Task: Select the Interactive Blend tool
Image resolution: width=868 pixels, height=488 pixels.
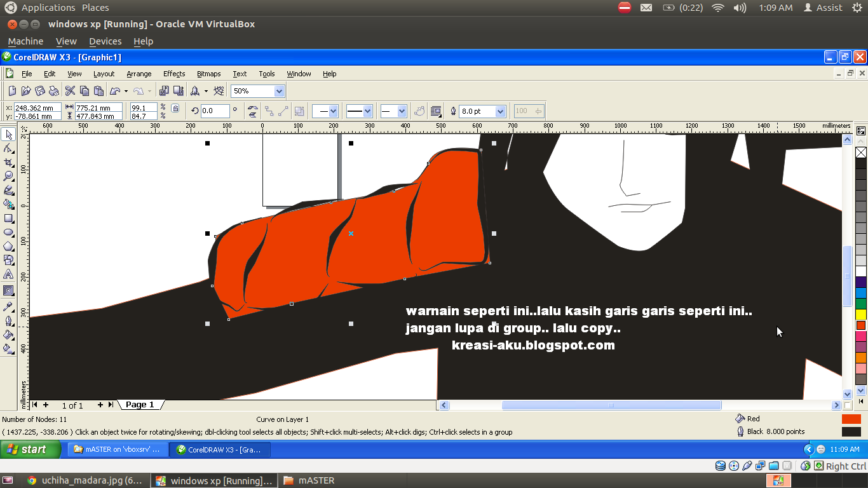Action: coord(8,290)
